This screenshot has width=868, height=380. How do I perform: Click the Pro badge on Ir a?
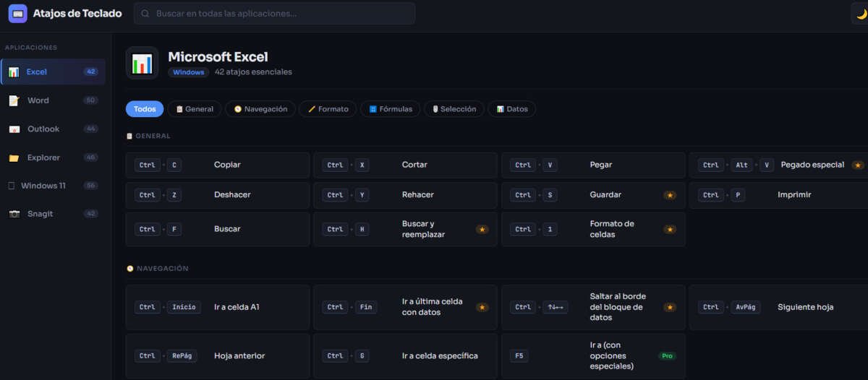pyautogui.click(x=666, y=356)
